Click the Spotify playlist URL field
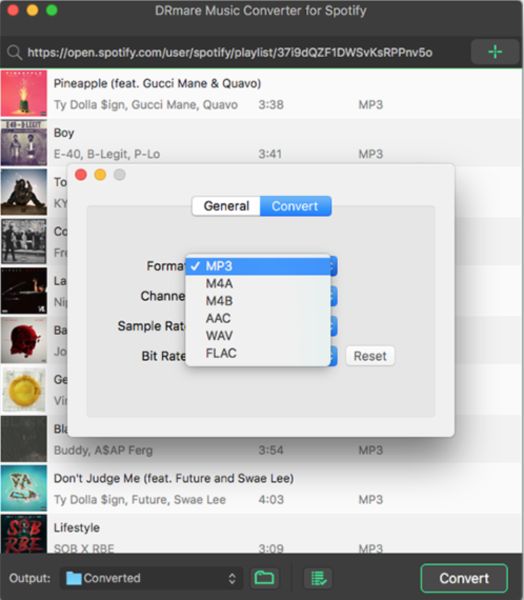524x600 pixels. tap(230, 52)
